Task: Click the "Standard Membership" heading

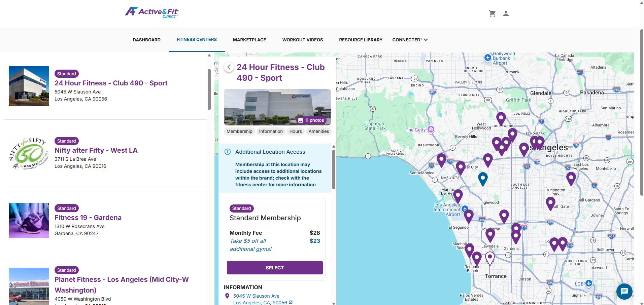Action: tap(265, 218)
